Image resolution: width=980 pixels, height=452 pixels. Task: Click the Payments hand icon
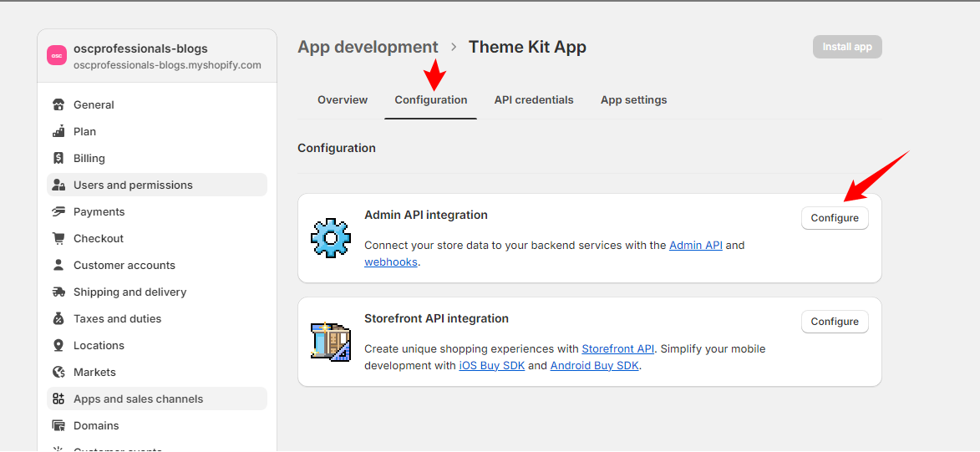pos(58,211)
